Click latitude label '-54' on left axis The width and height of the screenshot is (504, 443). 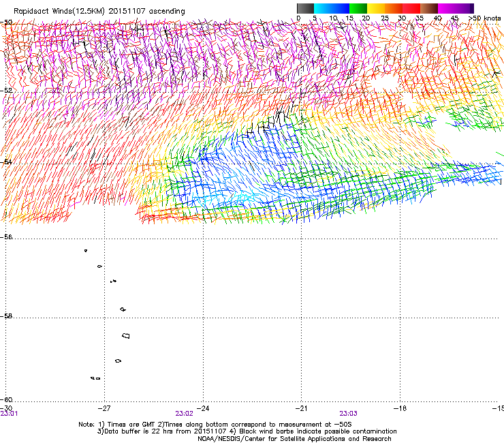click(x=6, y=162)
